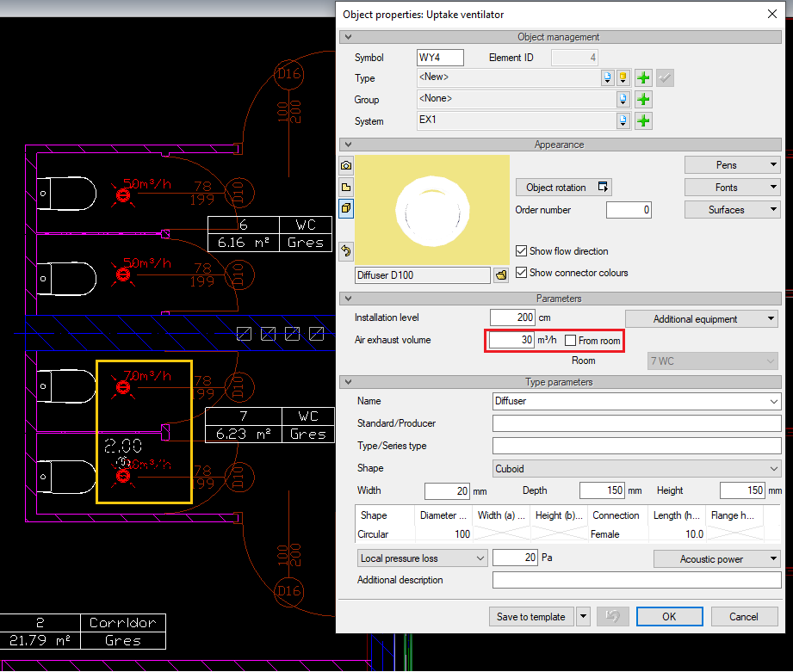
Task: Open the Shape dropdown showing Cuboid
Action: pos(637,468)
